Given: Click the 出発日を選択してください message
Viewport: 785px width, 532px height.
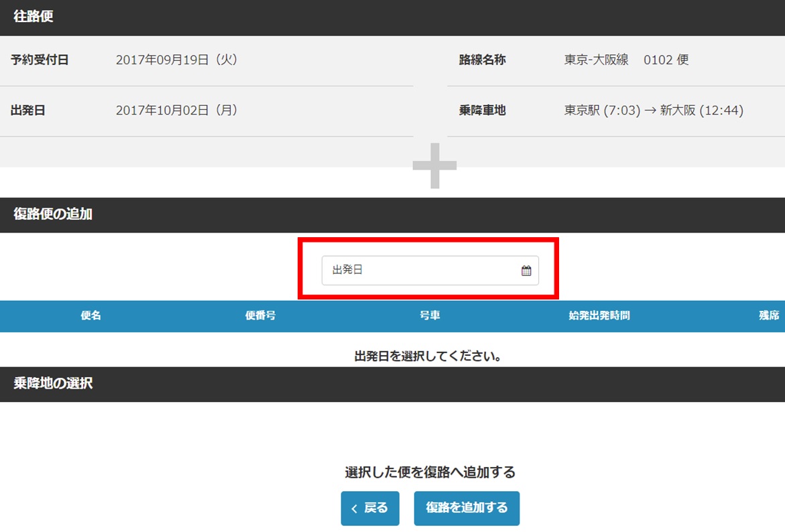Looking at the screenshot, I should [x=428, y=356].
